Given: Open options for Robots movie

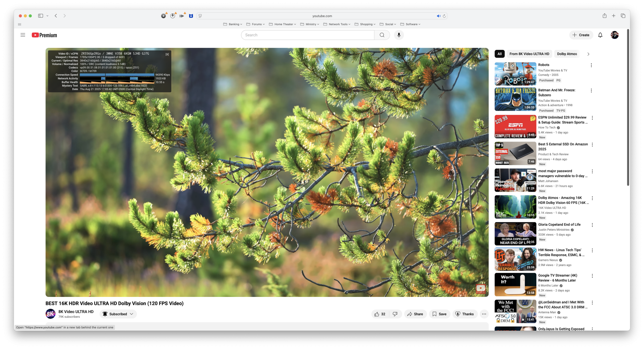Looking at the screenshot, I should coord(591,65).
